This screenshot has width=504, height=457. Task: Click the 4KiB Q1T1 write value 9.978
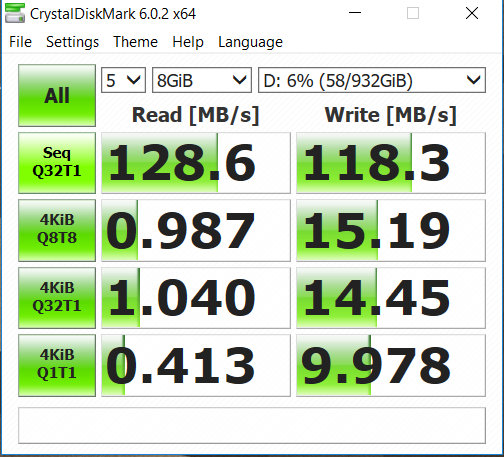click(391, 365)
